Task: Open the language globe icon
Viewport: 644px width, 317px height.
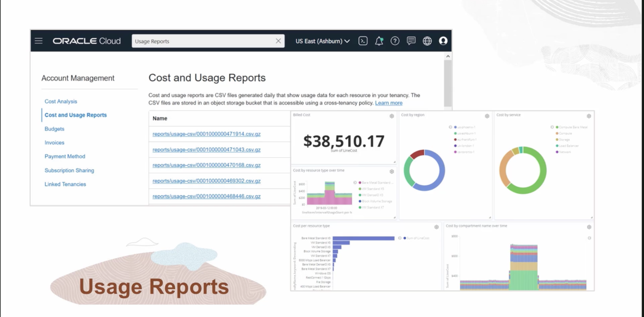Action: tap(427, 41)
